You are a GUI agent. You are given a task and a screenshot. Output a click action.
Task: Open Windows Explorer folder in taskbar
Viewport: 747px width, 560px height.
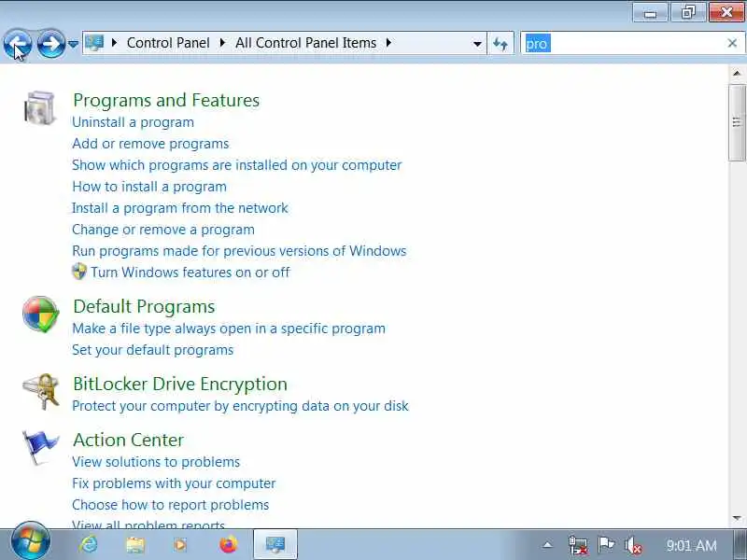click(135, 544)
